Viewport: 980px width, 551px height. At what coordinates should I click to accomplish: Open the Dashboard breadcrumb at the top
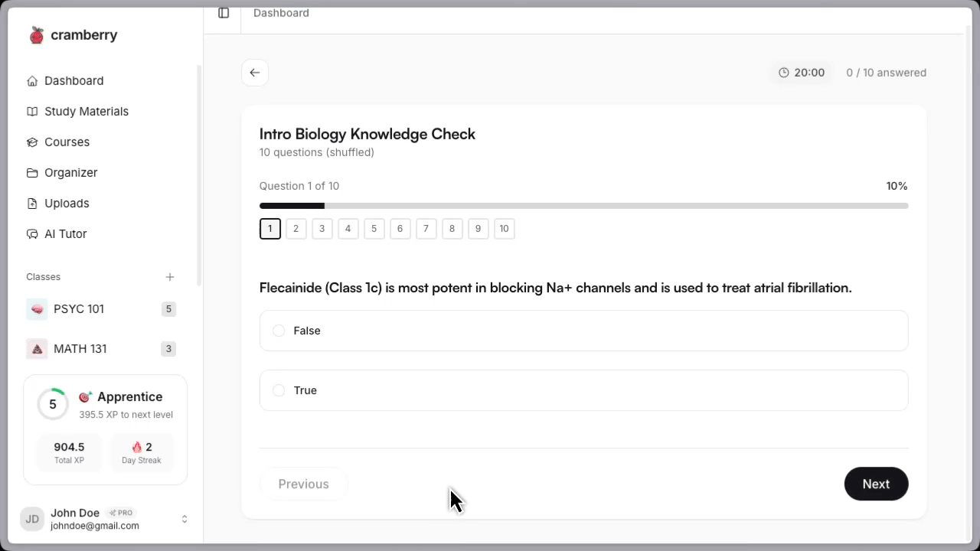[281, 13]
